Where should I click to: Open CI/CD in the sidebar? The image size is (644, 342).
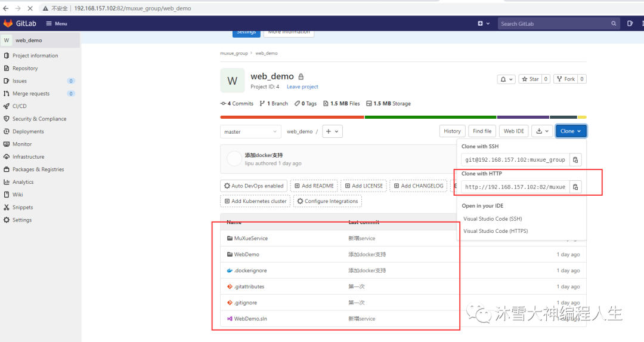(x=19, y=106)
